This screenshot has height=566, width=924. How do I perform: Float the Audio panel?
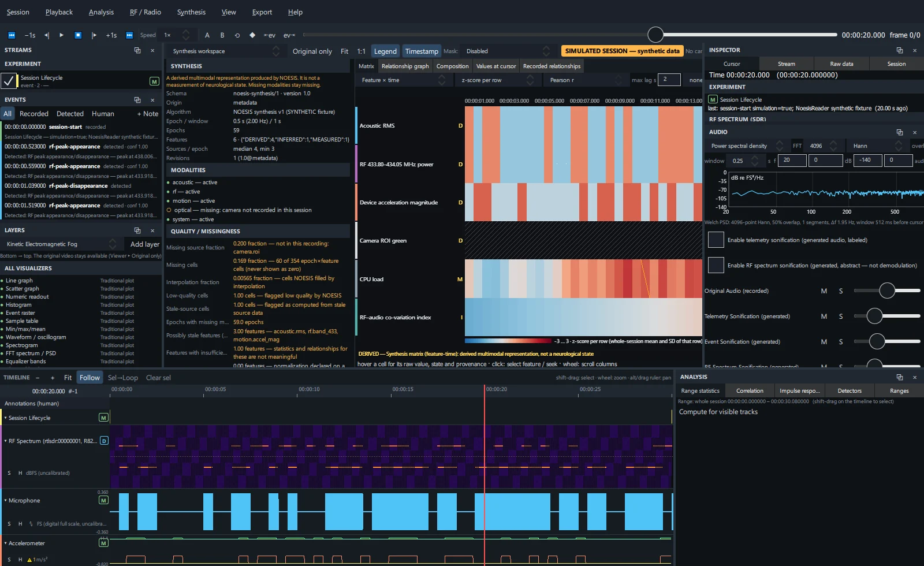pos(900,132)
